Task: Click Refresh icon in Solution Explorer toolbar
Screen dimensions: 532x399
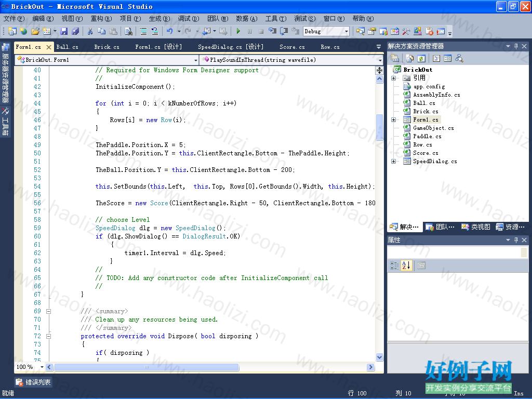Action: point(421,58)
